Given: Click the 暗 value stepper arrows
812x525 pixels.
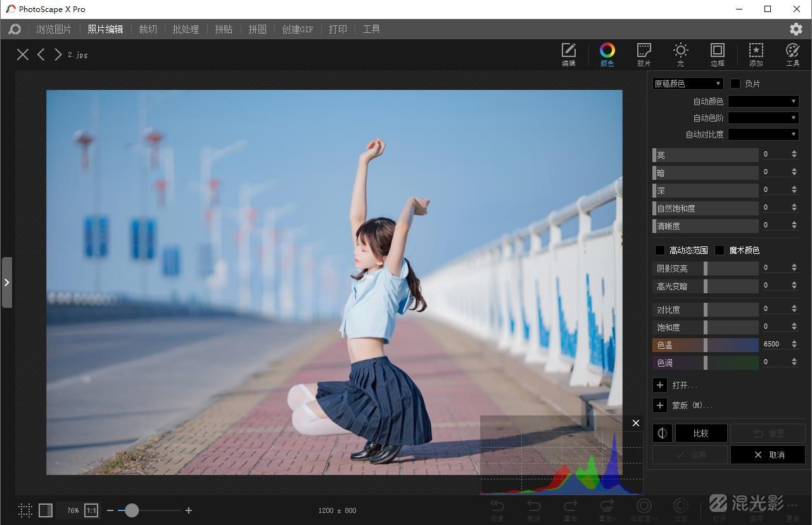Looking at the screenshot, I should click(x=794, y=172).
